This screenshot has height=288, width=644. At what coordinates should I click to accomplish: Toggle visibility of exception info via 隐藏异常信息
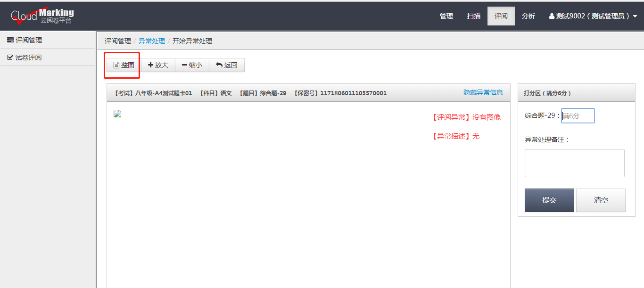click(x=483, y=92)
